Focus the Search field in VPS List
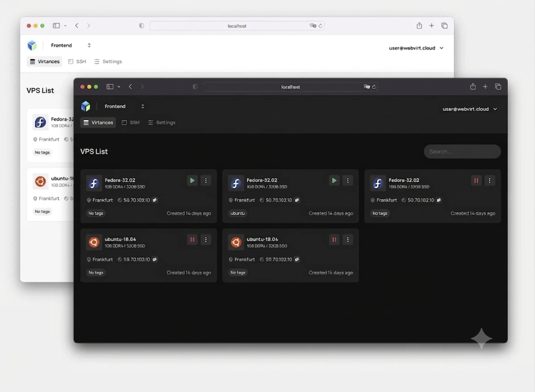The height and width of the screenshot is (392, 535). [x=462, y=151]
